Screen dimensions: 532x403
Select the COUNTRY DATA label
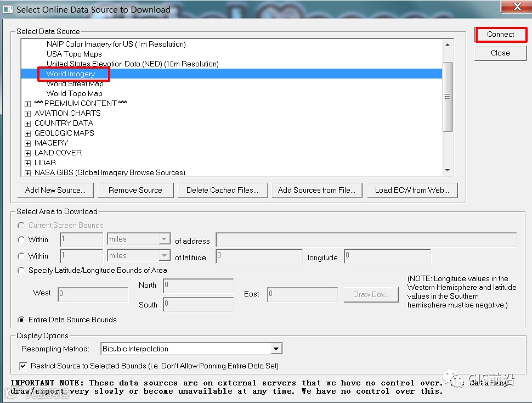(64, 123)
